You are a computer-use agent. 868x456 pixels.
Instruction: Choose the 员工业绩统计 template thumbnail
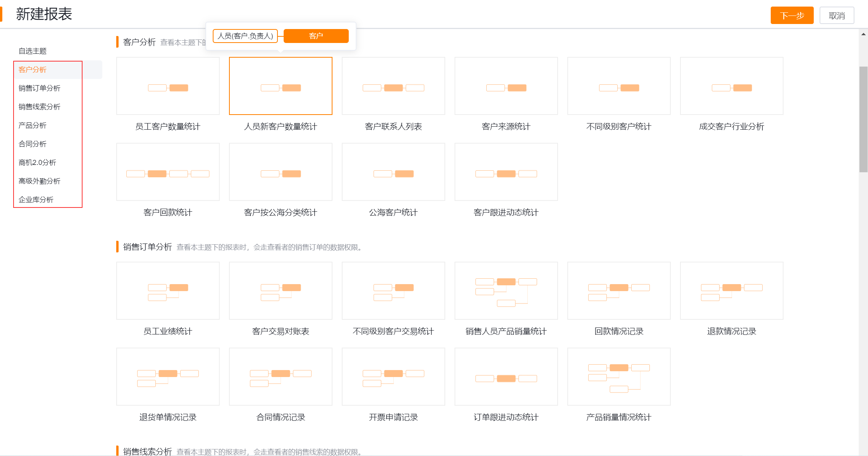[x=168, y=291]
